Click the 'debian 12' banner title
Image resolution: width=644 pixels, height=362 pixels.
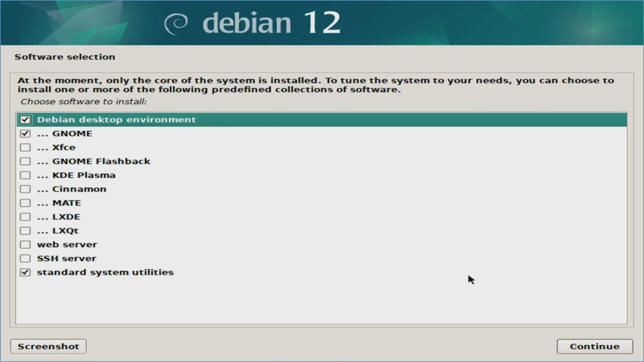point(272,23)
